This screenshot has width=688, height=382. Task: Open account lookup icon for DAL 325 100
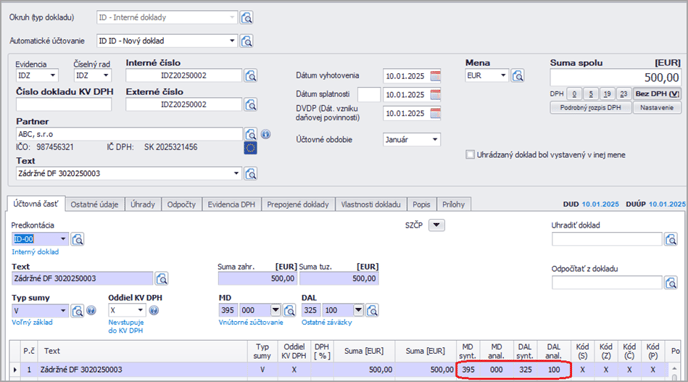click(372, 311)
